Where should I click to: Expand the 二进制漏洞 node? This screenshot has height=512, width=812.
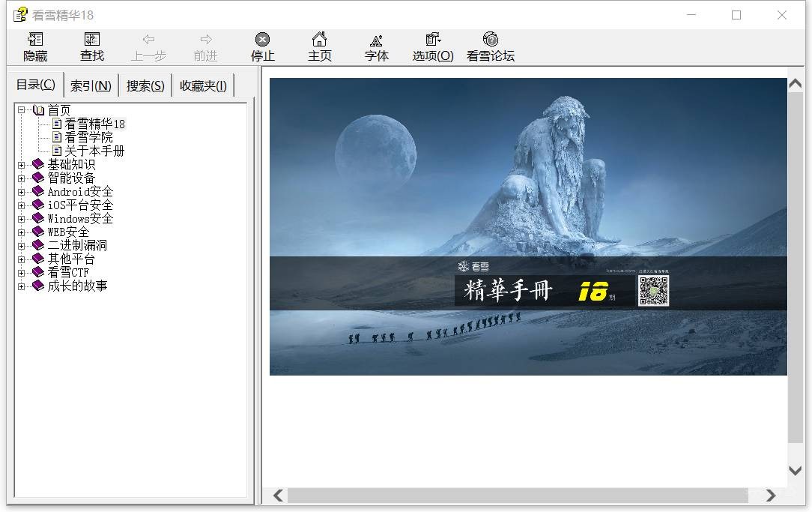click(21, 246)
